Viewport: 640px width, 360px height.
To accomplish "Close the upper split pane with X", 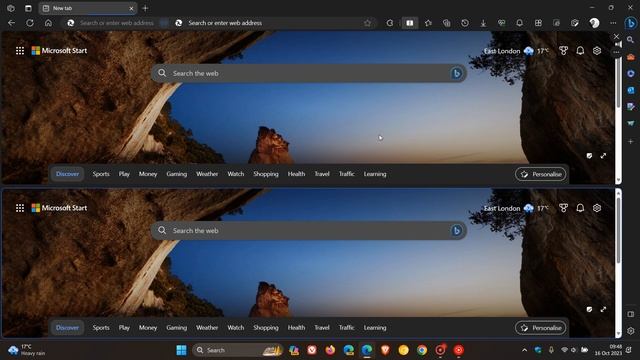I will click(616, 37).
